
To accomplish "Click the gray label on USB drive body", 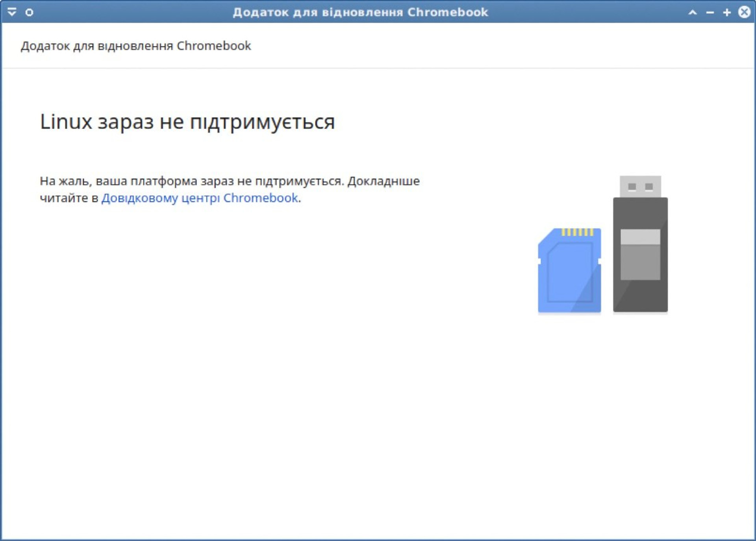I will point(640,254).
